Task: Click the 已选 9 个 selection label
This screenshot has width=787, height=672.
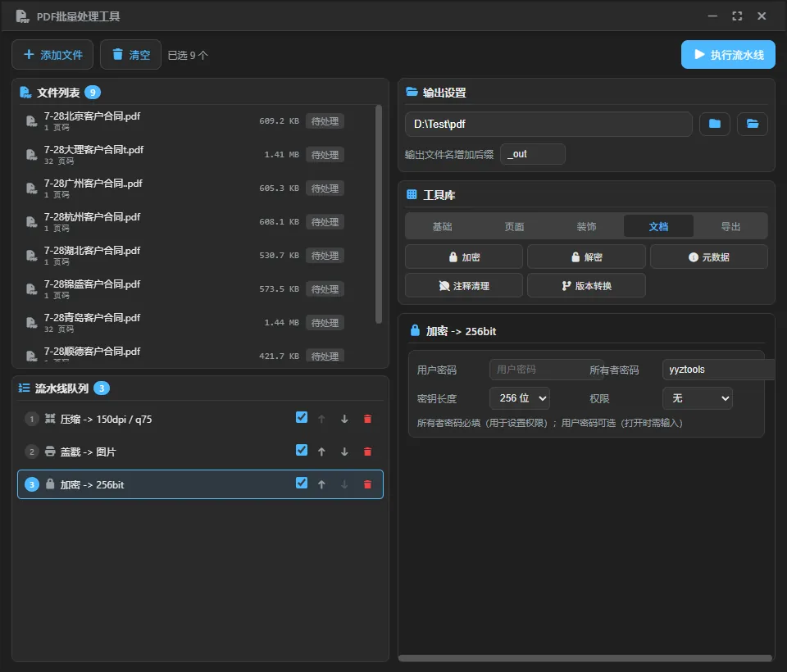Action: [x=188, y=55]
